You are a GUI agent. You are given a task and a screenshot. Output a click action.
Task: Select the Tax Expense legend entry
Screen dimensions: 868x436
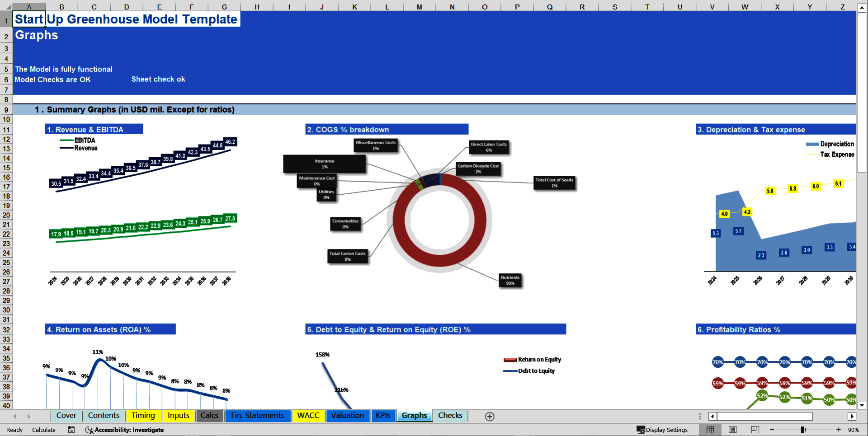coord(830,155)
